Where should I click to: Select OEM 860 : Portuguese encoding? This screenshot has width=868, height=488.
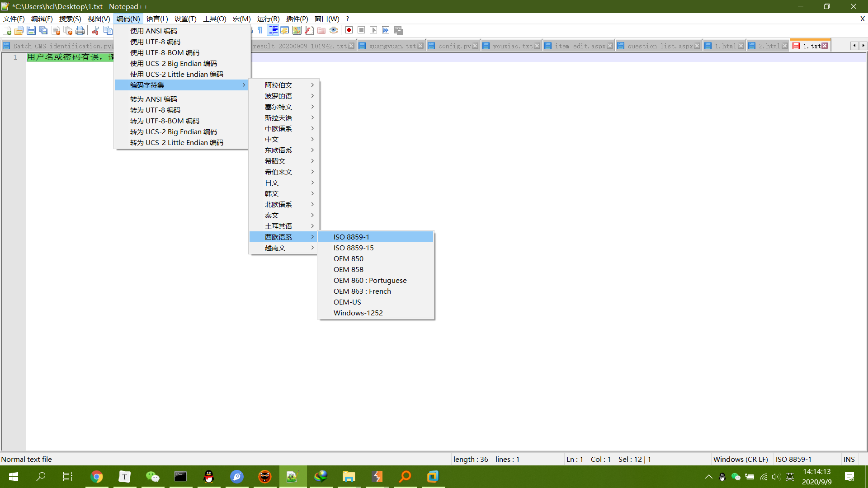376,280
